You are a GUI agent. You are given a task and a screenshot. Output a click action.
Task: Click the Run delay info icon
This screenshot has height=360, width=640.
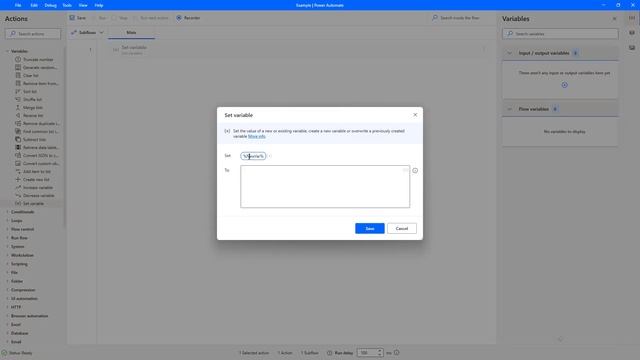(397, 353)
